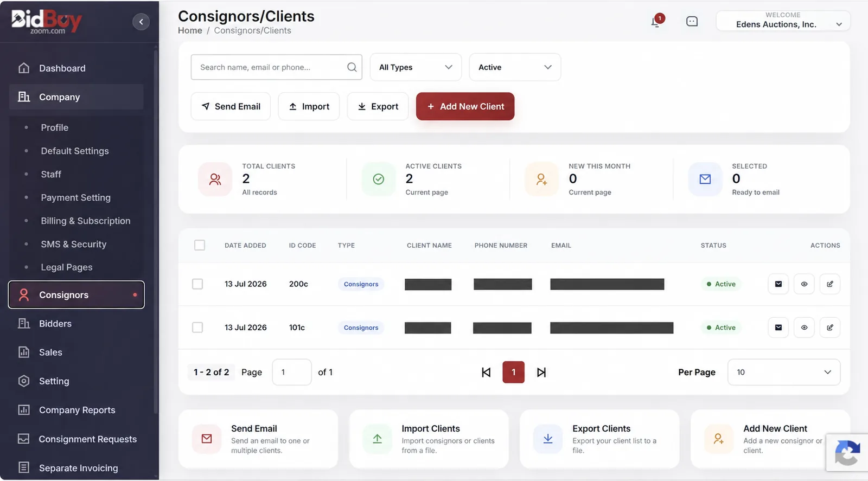Click the Add New Client card icon
Screen dimensions: 868x481
pyautogui.click(x=718, y=439)
